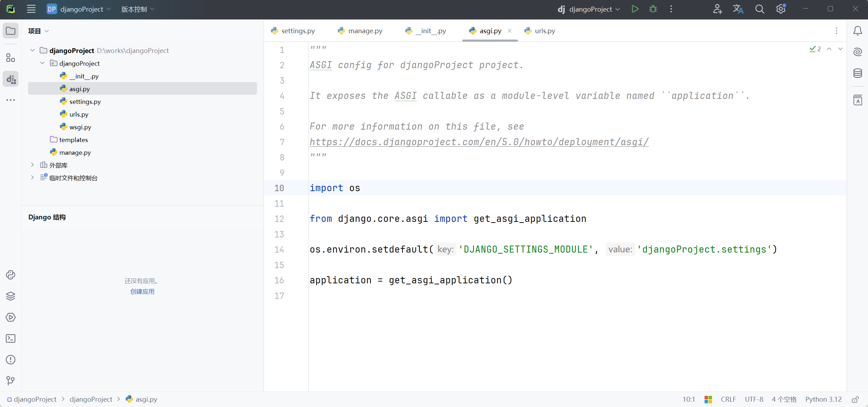Image resolution: width=868 pixels, height=407 pixels.
Task: Click the PyCharm logo icon
Action: [x=11, y=9]
